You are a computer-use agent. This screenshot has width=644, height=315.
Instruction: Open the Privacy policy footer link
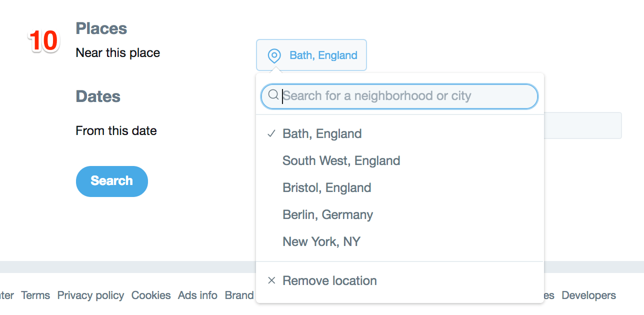[90, 295]
